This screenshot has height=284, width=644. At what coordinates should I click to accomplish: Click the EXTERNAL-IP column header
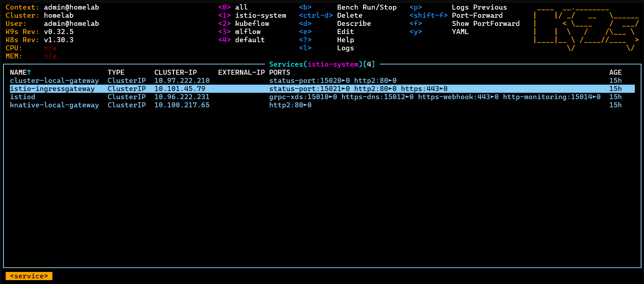tap(242, 73)
